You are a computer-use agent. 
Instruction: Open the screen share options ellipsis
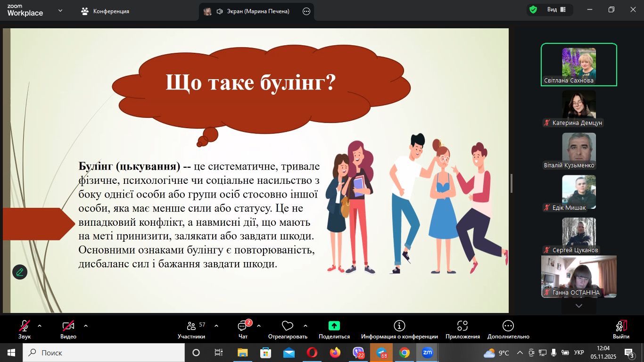(306, 11)
